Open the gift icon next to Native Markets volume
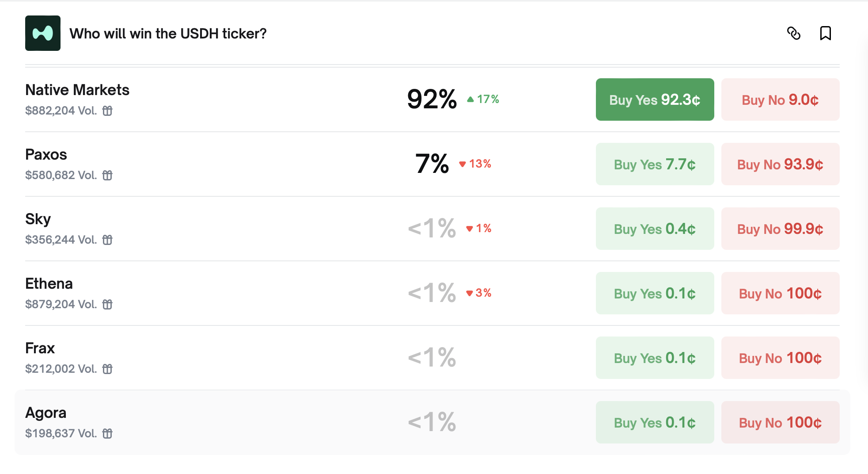Image resolution: width=868 pixels, height=474 pixels. click(108, 111)
